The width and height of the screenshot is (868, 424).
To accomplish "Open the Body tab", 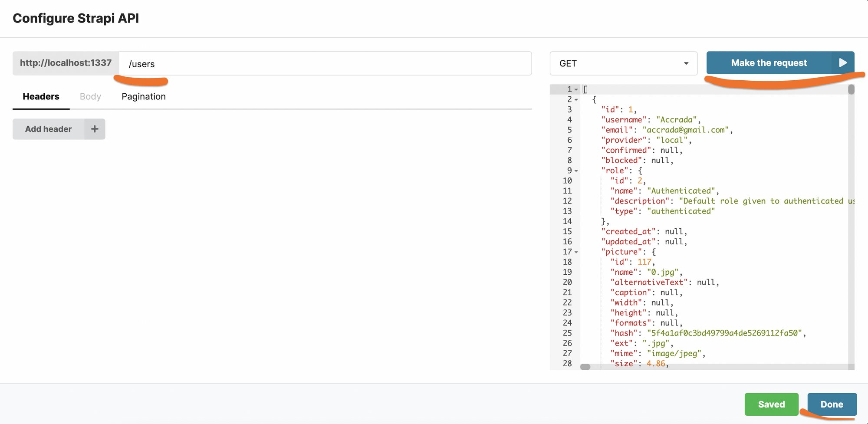I will (90, 96).
